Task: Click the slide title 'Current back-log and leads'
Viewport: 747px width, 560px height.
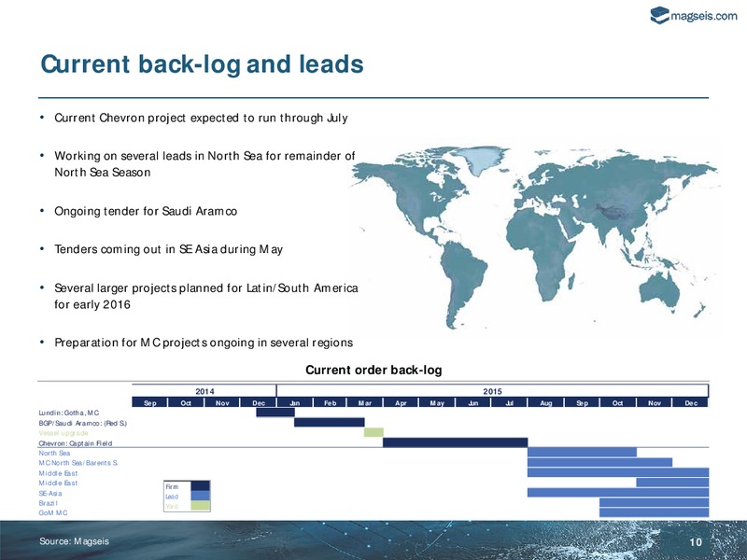Action: [202, 64]
